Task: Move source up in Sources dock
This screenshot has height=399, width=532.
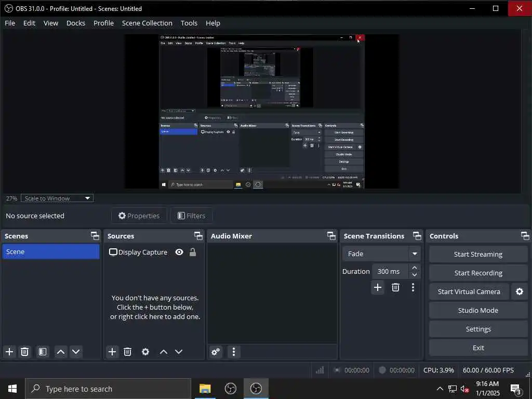Action: click(x=164, y=352)
